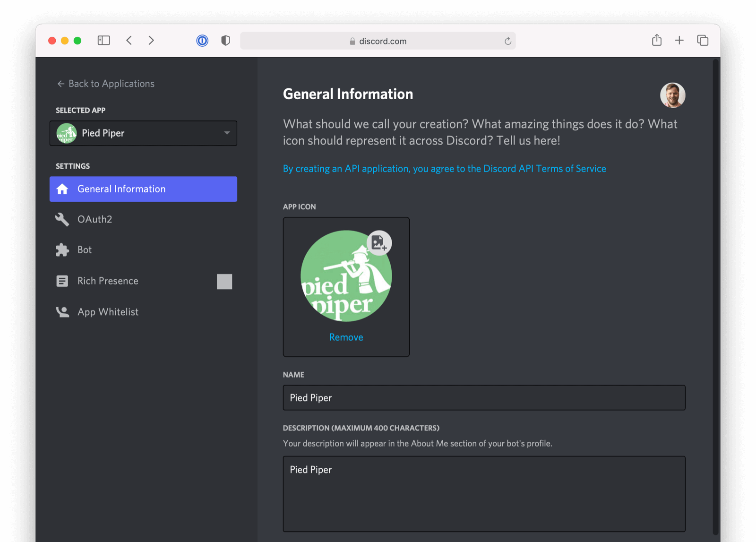
Task: Open the 1Password extension icon
Action: [x=202, y=41]
